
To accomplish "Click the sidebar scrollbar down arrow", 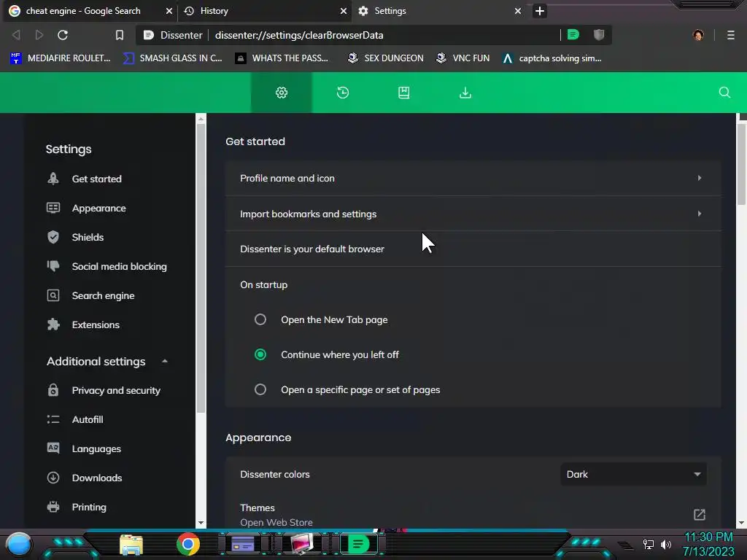I will click(201, 523).
